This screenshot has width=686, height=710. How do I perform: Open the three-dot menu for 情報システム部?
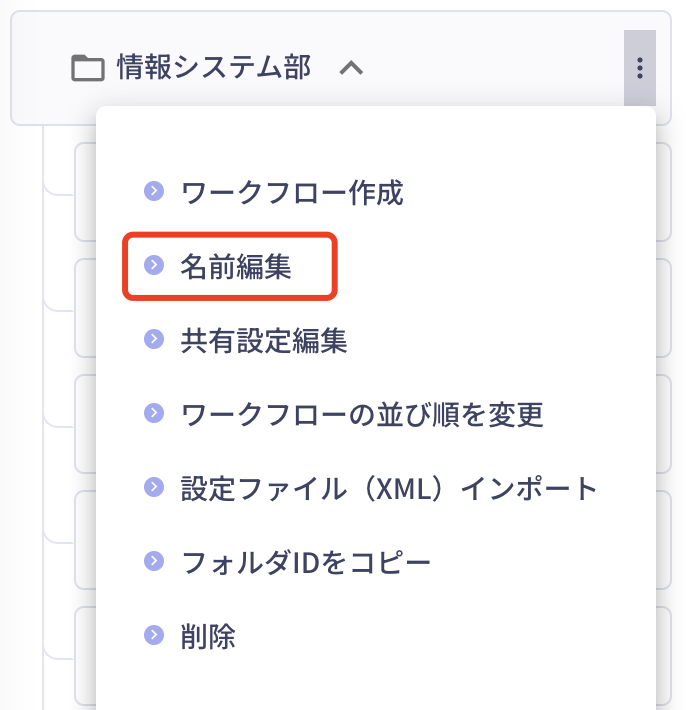pos(639,68)
